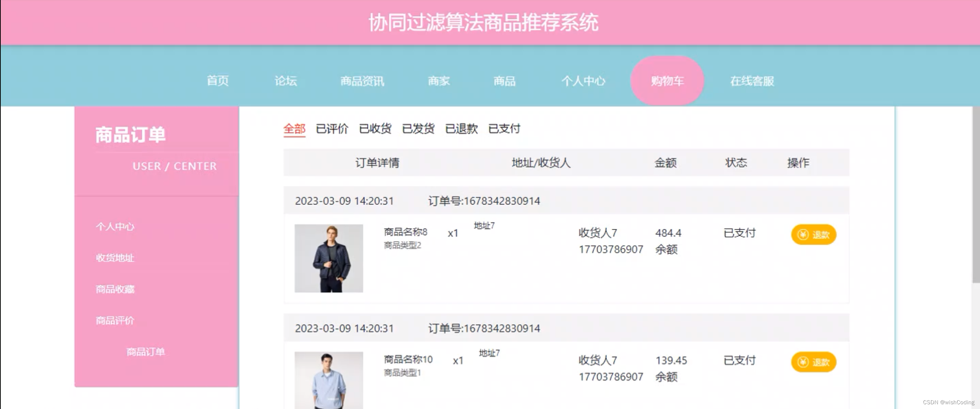Image resolution: width=980 pixels, height=409 pixels.
Task: Click the active 全部 filter with red underline
Action: click(294, 129)
